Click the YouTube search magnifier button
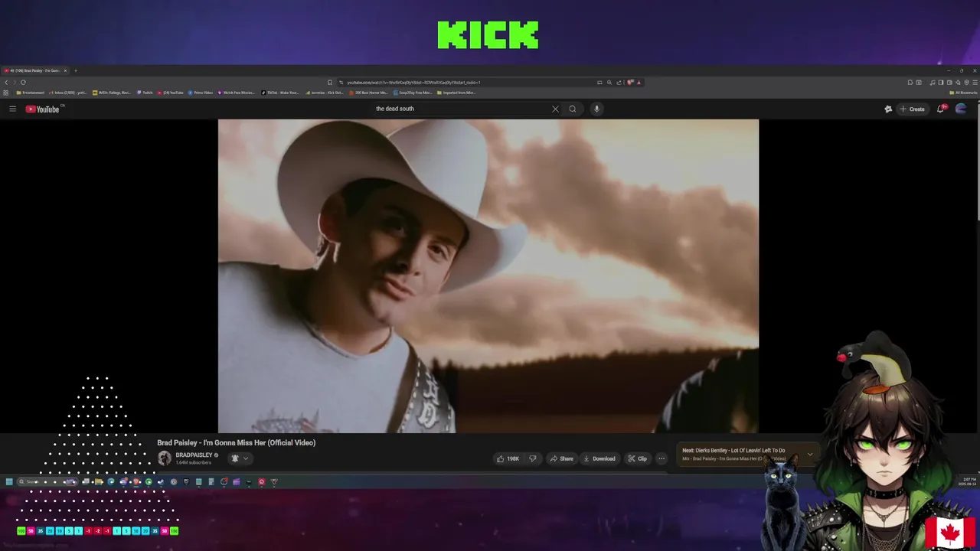This screenshot has height=551, width=980. point(572,109)
